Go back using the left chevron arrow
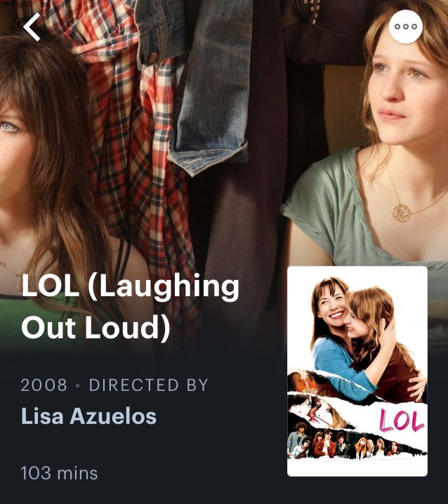Viewport: 448px width, 504px height. coord(32,27)
